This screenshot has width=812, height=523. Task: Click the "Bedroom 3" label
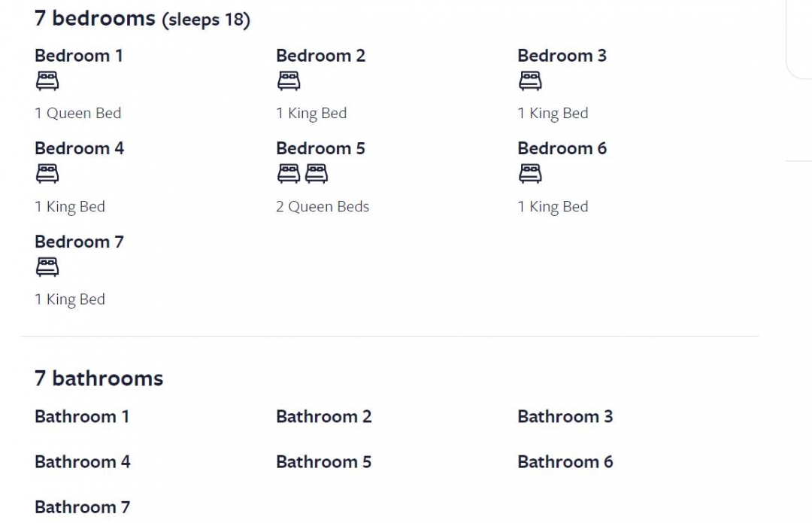[562, 56]
